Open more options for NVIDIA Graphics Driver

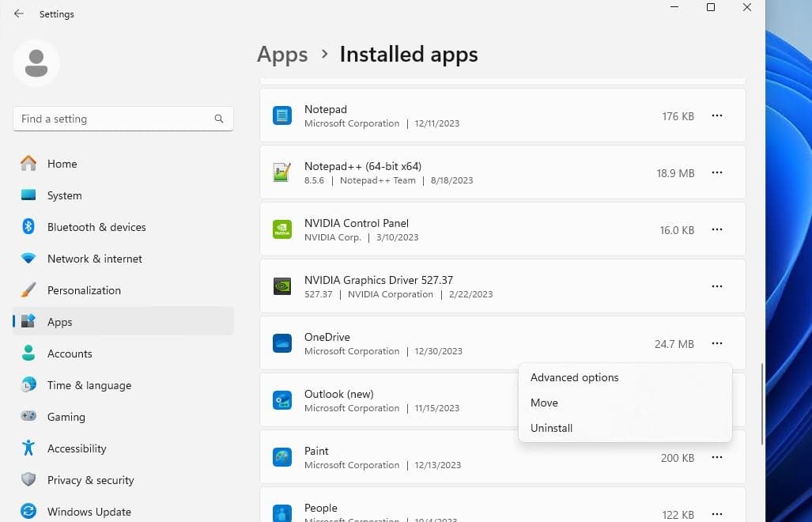point(716,286)
